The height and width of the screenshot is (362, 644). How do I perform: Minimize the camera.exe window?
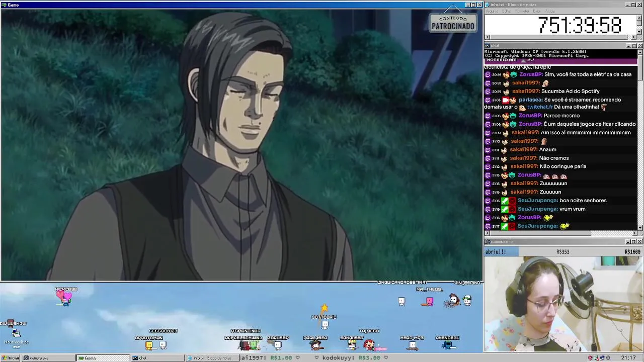(x=629, y=242)
